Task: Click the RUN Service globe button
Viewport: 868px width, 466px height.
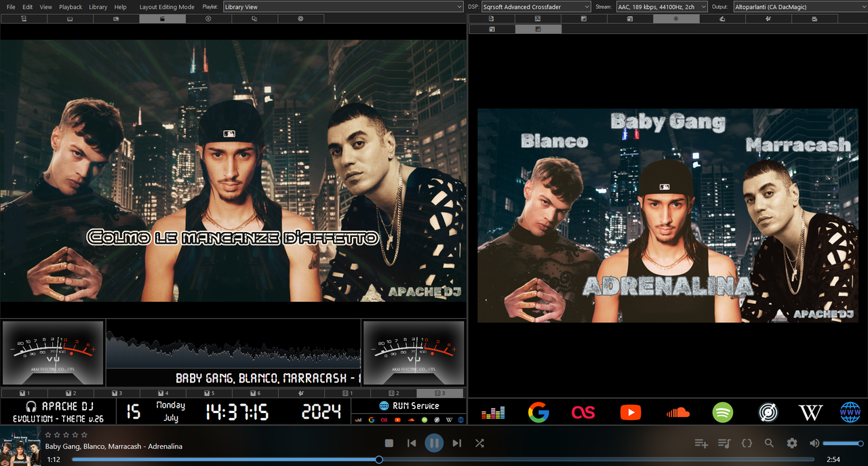Action: tap(409, 406)
